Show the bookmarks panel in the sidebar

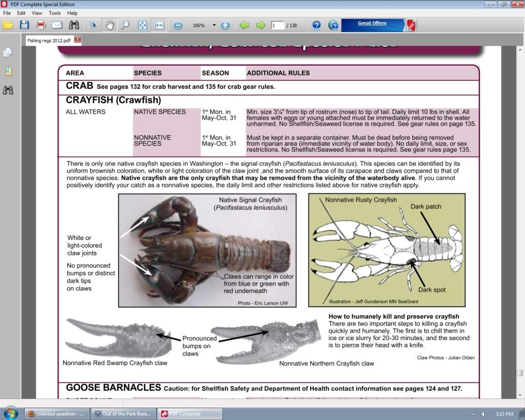point(8,71)
